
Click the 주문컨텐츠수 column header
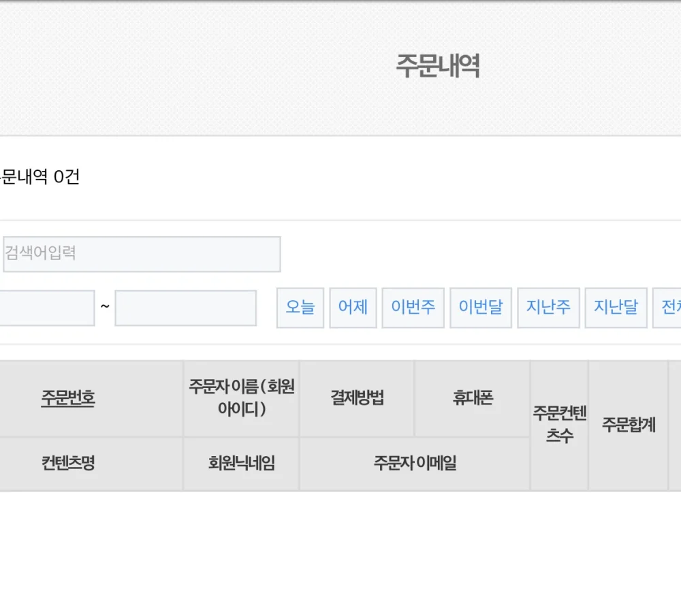pos(559,425)
